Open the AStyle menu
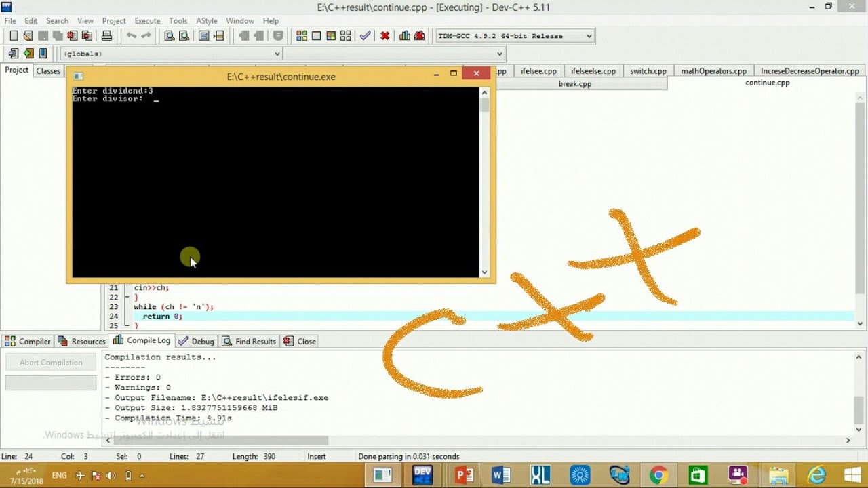Image resolution: width=868 pixels, height=488 pixels. pyautogui.click(x=207, y=21)
